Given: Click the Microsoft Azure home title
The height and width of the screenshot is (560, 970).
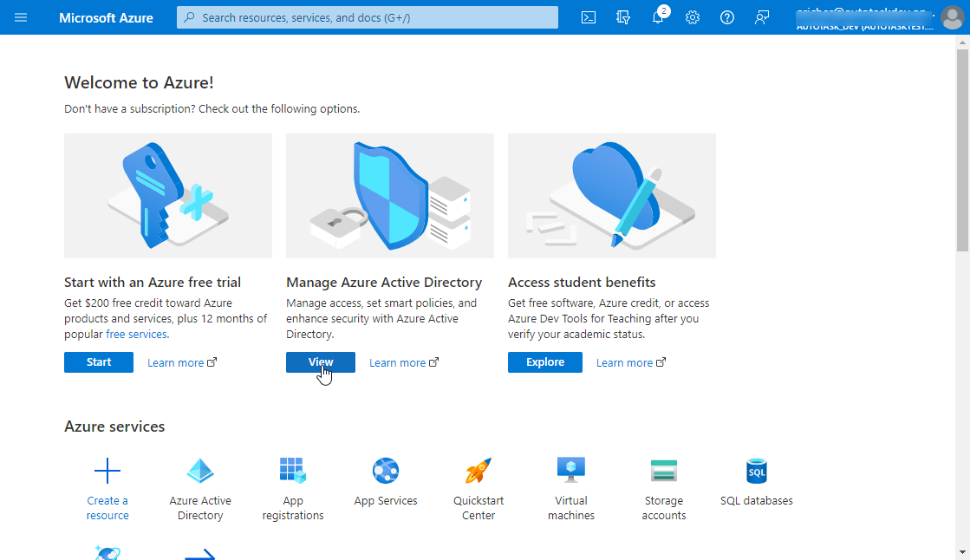Looking at the screenshot, I should click(106, 18).
